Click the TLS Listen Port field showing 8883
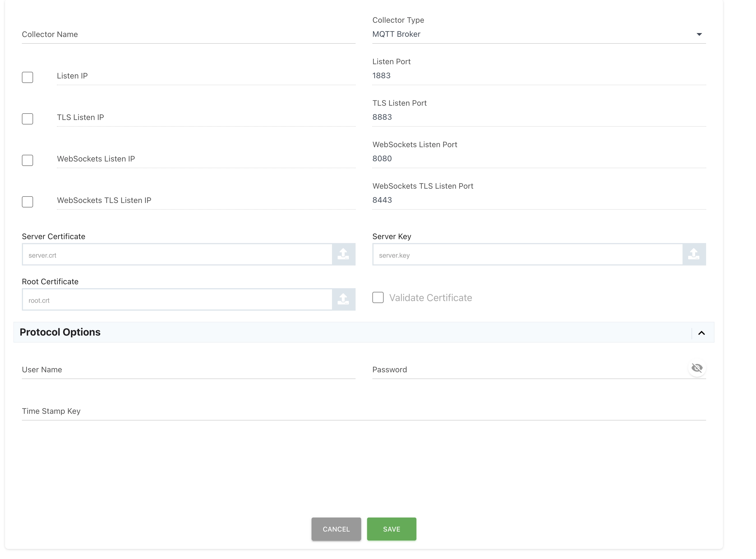Screen dimensions: 756x559 538,117
